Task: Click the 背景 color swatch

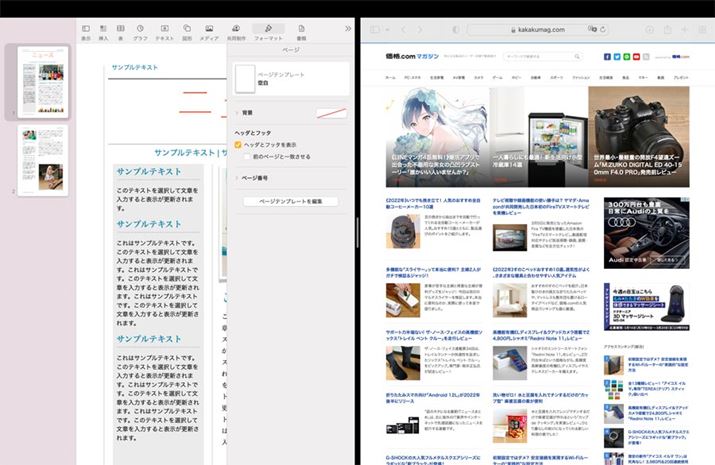Action: pos(331,114)
